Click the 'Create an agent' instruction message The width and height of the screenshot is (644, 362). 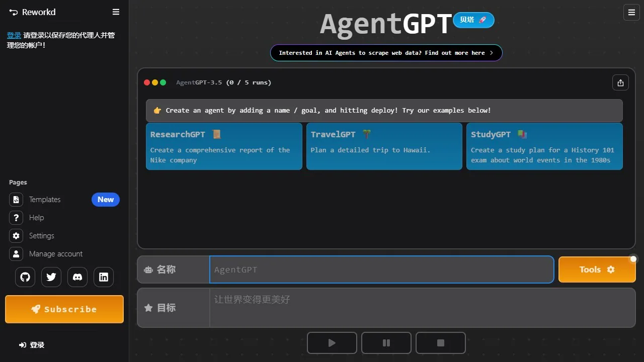pyautogui.click(x=384, y=111)
